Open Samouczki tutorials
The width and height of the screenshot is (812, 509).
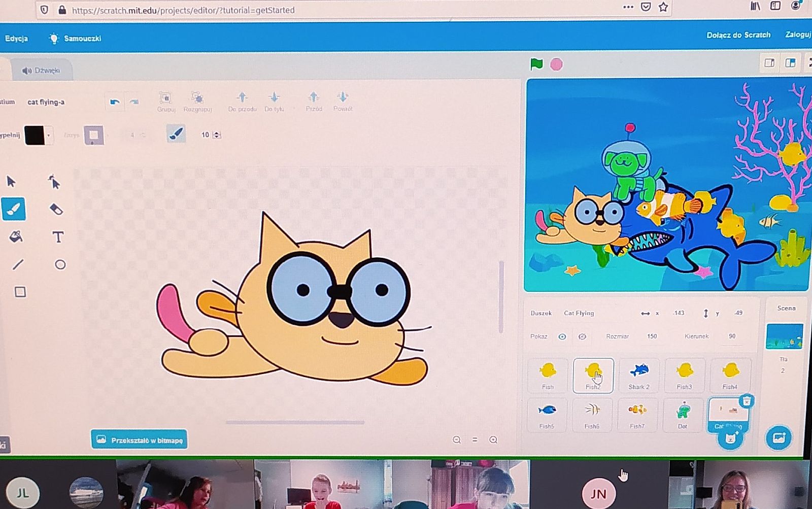click(75, 39)
